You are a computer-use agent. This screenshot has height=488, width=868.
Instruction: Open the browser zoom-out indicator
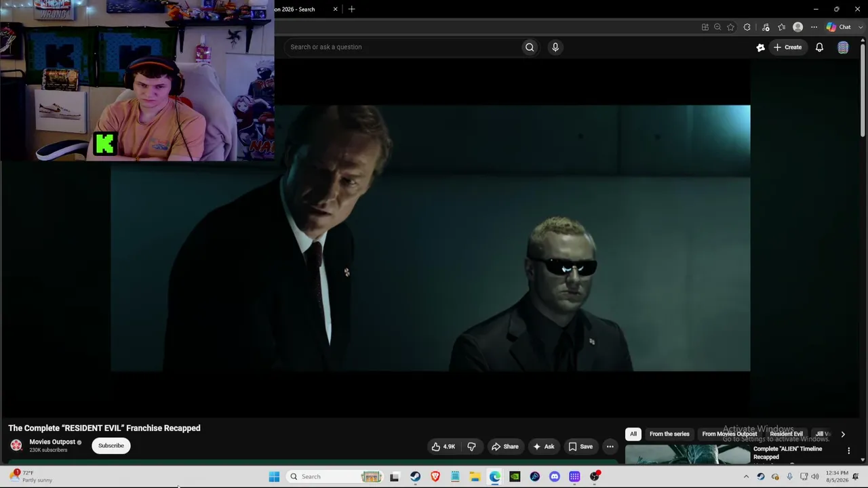coord(717,27)
